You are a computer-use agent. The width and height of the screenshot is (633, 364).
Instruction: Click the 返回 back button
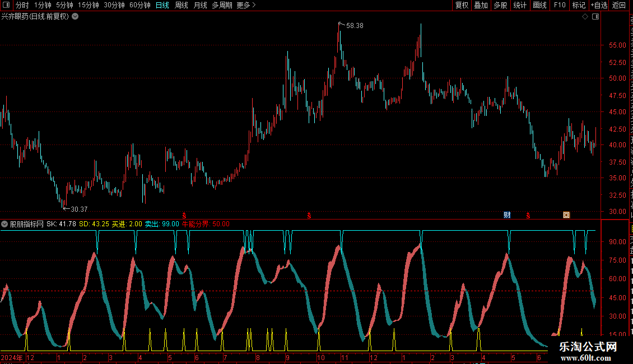619,5
